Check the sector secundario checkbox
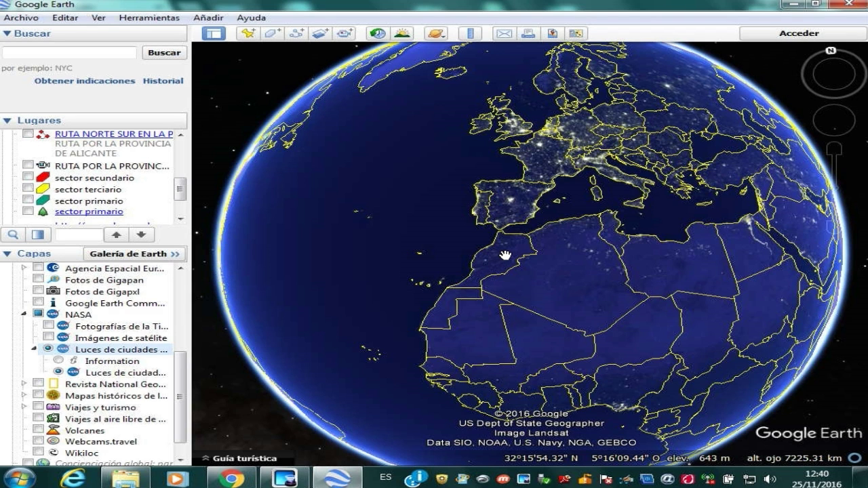The height and width of the screenshot is (488, 868). tap(28, 178)
